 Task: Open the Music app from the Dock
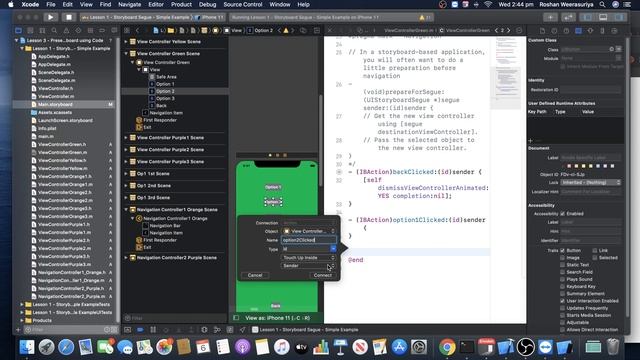click(x=282, y=347)
